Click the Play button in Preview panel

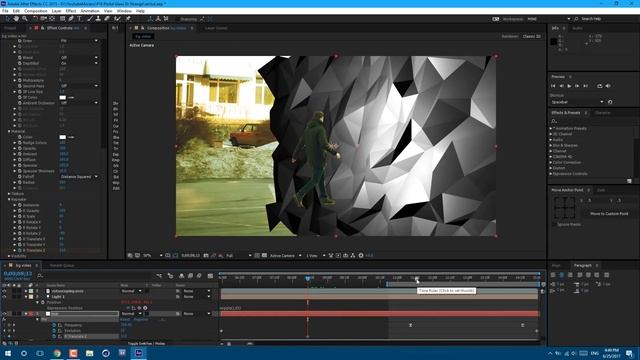tap(569, 86)
